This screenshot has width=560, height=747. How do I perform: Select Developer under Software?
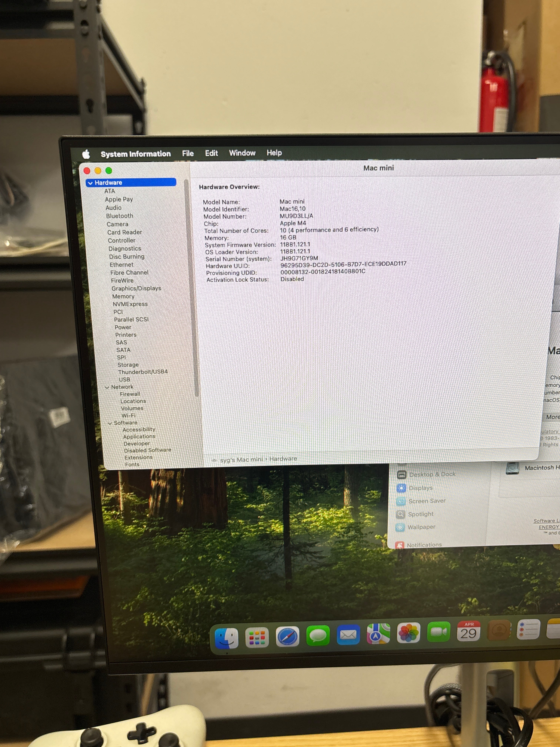137,444
